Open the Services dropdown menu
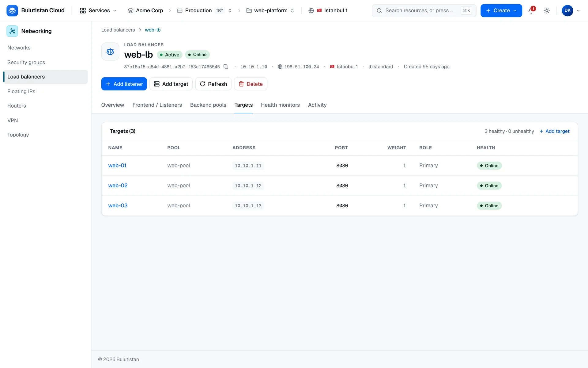This screenshot has width=588, height=368. pyautogui.click(x=98, y=10)
